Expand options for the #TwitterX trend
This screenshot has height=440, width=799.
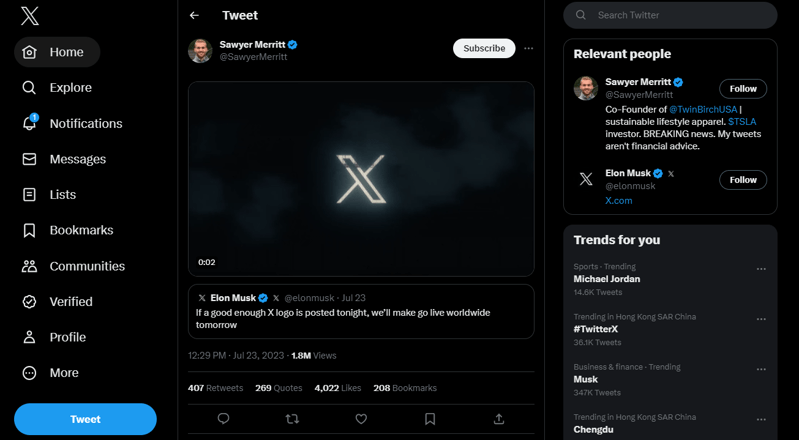761,319
